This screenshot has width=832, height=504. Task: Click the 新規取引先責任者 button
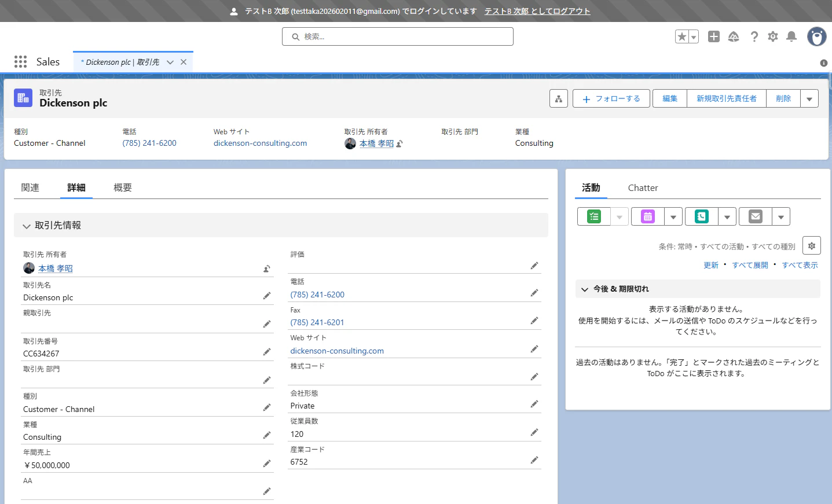click(727, 99)
